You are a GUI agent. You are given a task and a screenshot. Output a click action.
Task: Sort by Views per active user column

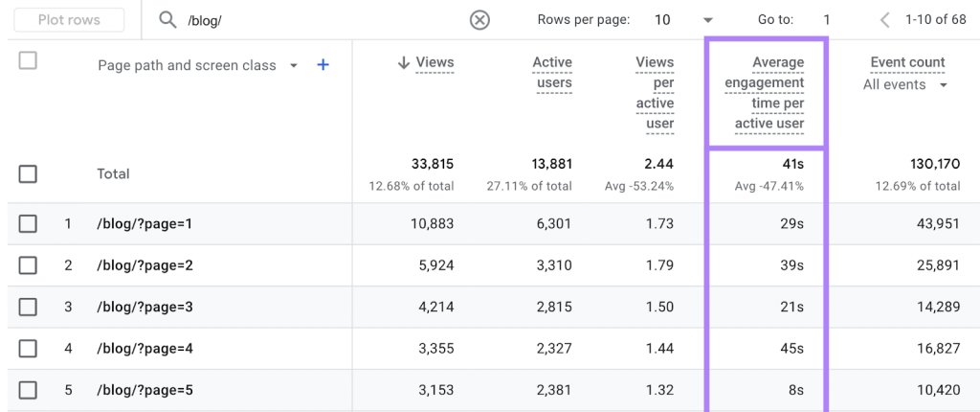(x=655, y=93)
